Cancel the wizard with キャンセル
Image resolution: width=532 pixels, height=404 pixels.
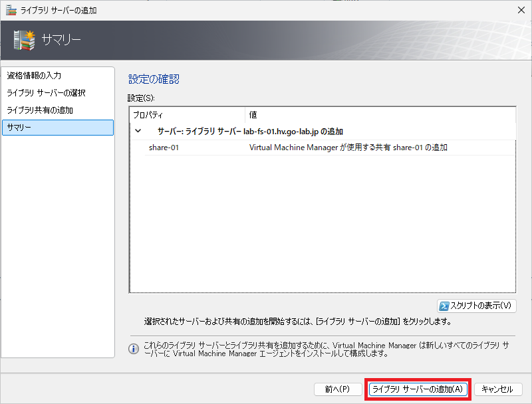[497, 389]
